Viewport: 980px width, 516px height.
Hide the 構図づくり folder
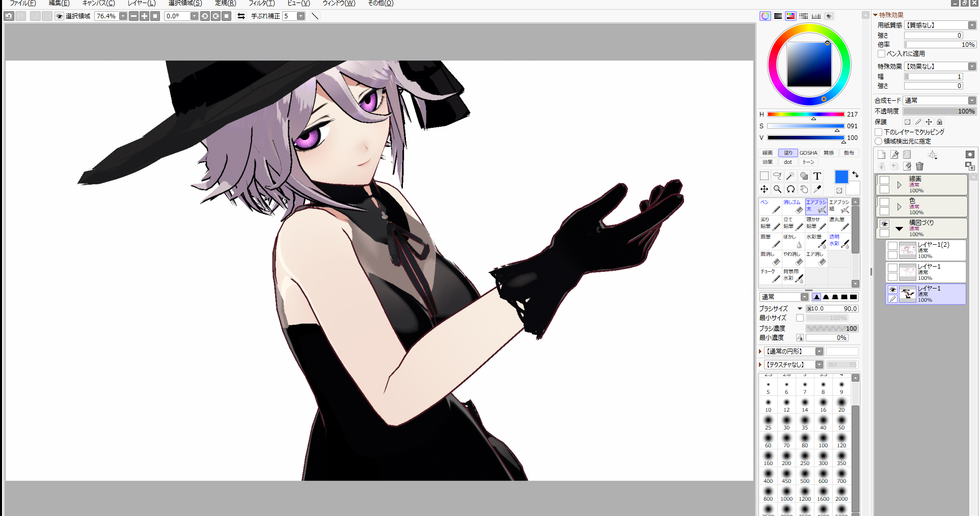[885, 224]
